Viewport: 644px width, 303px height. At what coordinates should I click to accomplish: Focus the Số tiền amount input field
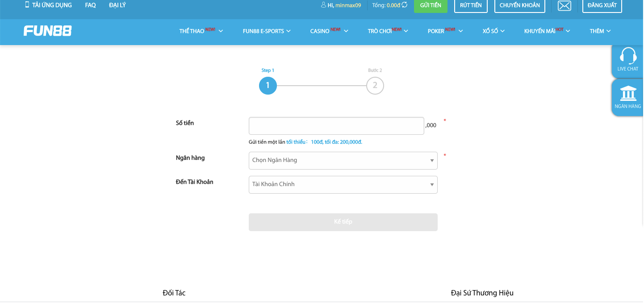coord(336,126)
